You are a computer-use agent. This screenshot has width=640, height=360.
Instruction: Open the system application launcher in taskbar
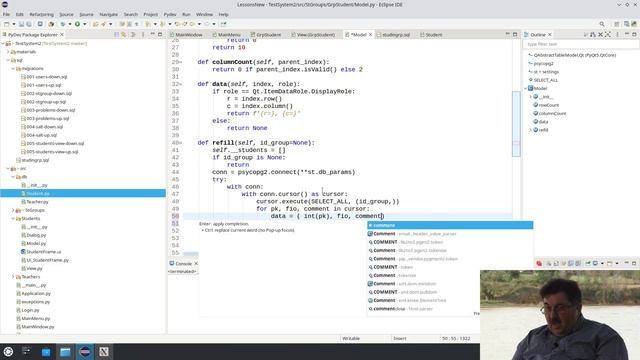click(x=8, y=351)
